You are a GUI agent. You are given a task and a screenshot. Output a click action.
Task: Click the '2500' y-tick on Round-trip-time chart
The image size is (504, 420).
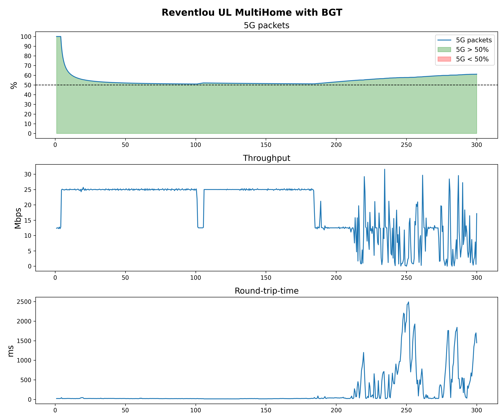pos(24,302)
